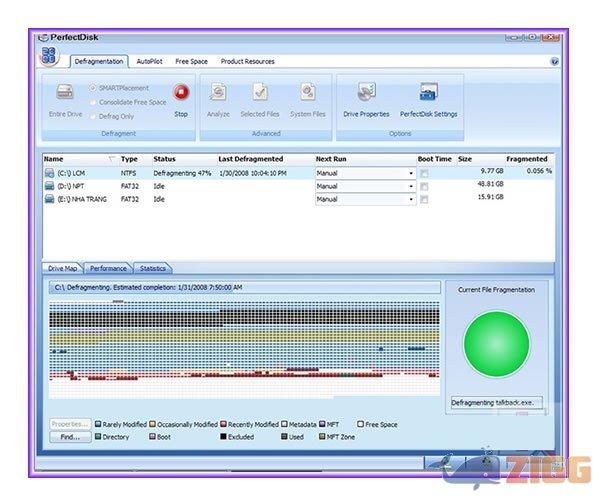Click the Entire Drive defrag icon
This screenshot has height=500, width=600.
[x=65, y=92]
